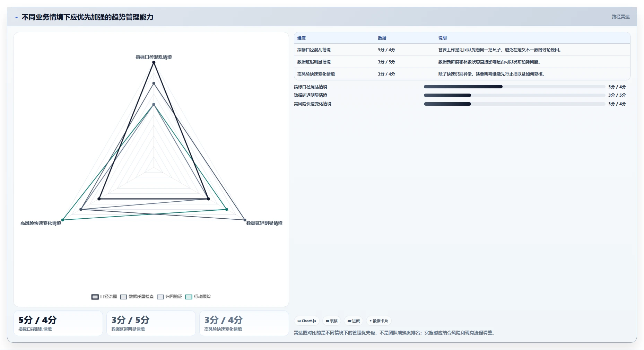Click the 高风险快速变化情境 progress bar

point(514,104)
